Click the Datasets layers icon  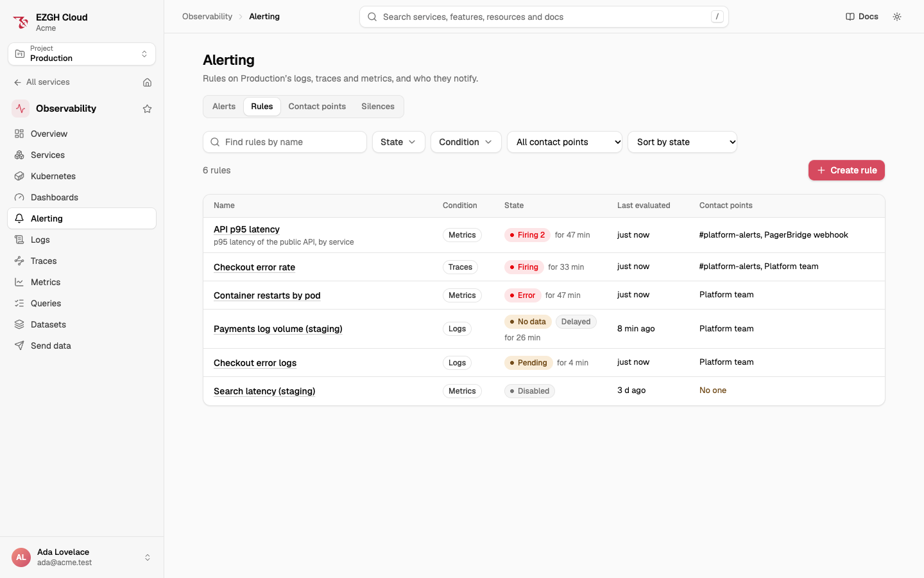pyautogui.click(x=19, y=324)
